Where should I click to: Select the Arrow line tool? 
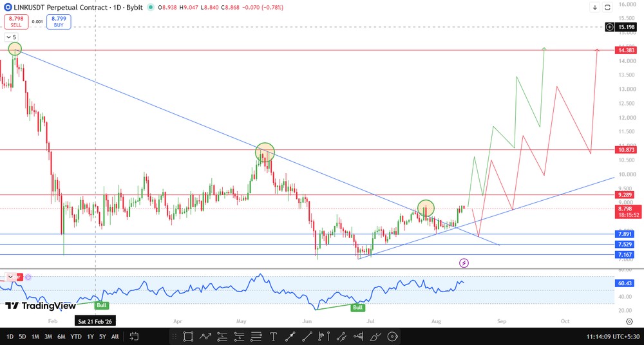290,337
